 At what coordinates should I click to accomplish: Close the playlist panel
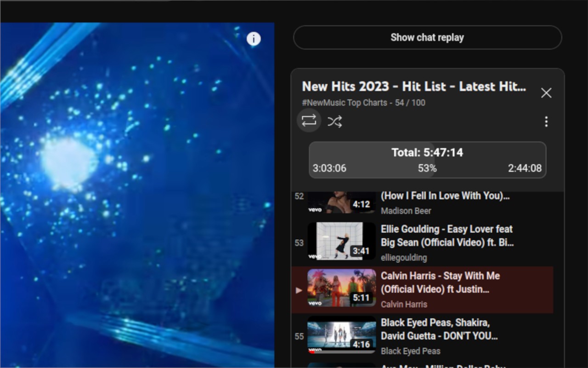click(x=546, y=93)
